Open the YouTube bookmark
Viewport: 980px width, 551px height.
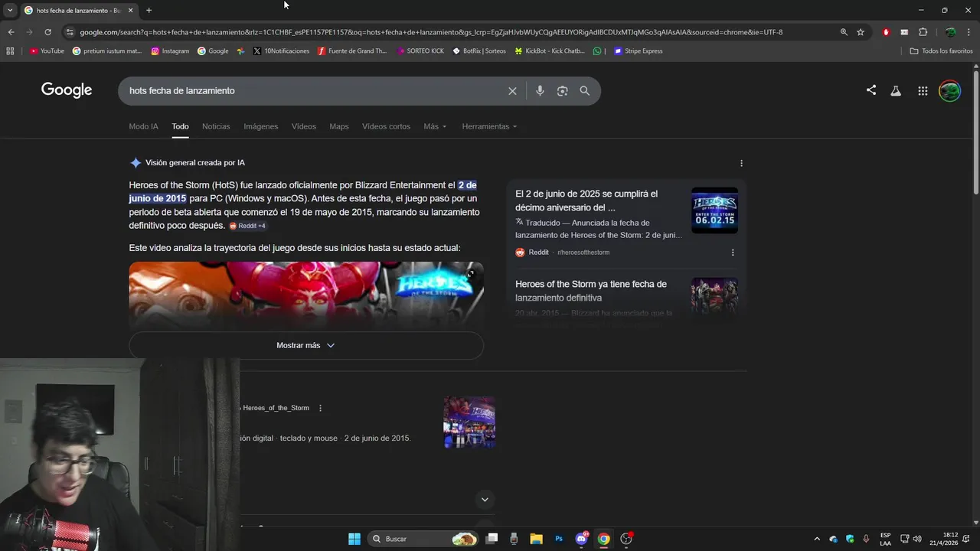tap(47, 51)
